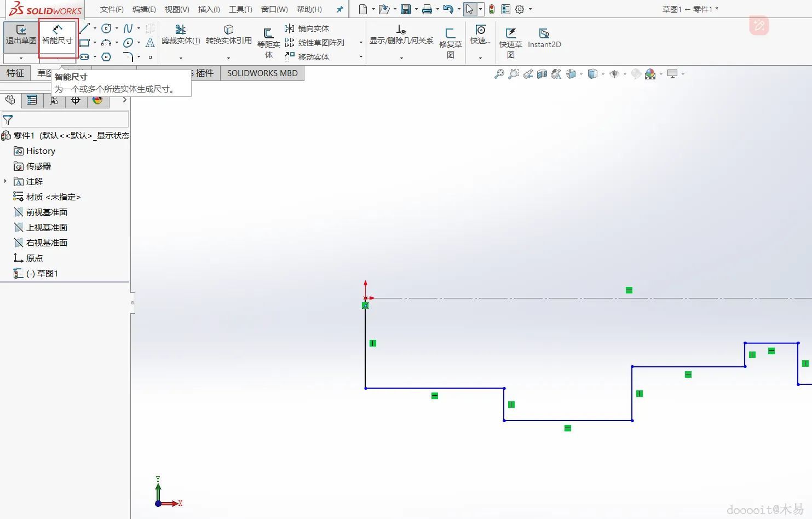Click Rapid Sketch (快速草图)
Screen dimensions: 812x519
point(511,43)
